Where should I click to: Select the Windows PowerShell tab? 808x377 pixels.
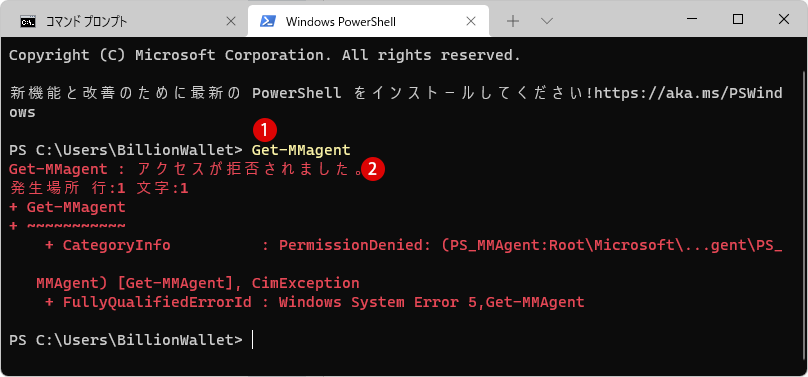368,21
